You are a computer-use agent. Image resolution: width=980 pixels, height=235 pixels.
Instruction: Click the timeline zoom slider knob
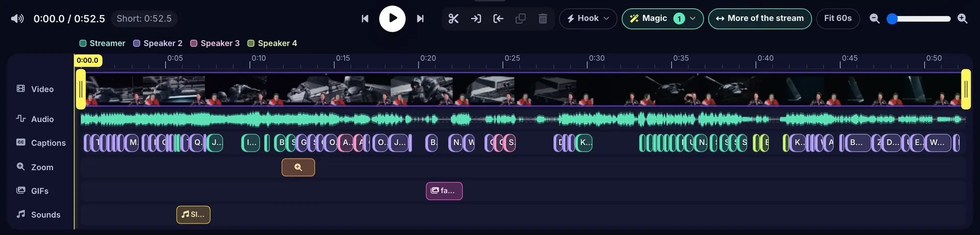pyautogui.click(x=892, y=19)
